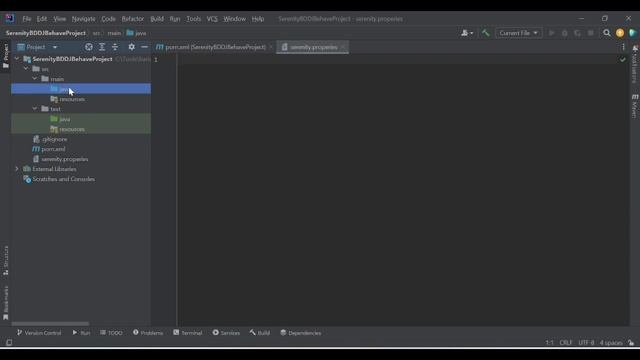Click the Bookmarks side tab
Screen dimensions: 640x360
coord(6,303)
